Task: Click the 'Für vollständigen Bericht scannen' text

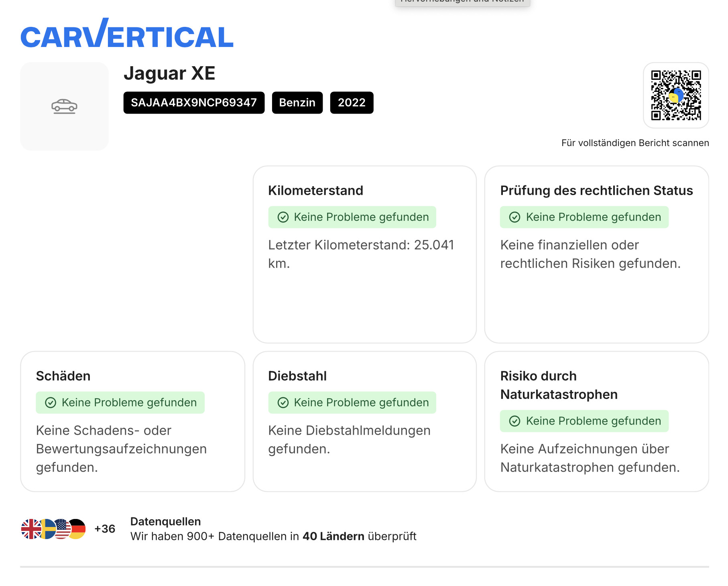Action: (635, 143)
